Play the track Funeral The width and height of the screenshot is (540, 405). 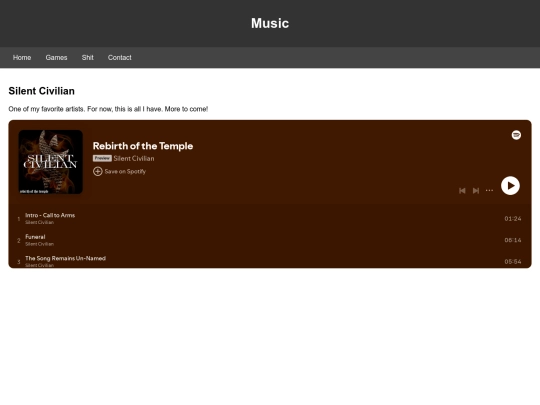point(35,237)
